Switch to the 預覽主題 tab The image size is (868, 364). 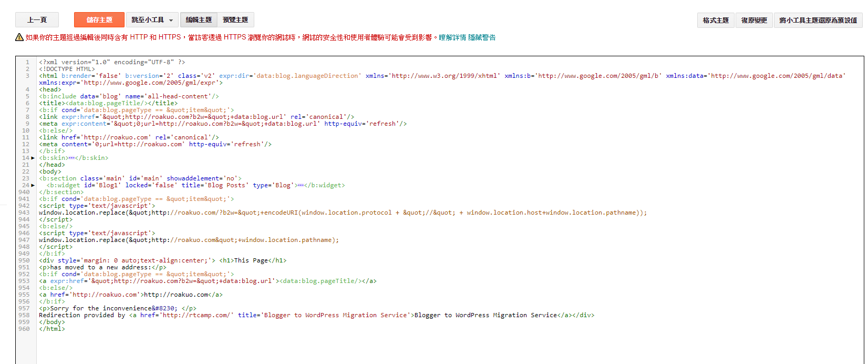point(235,20)
